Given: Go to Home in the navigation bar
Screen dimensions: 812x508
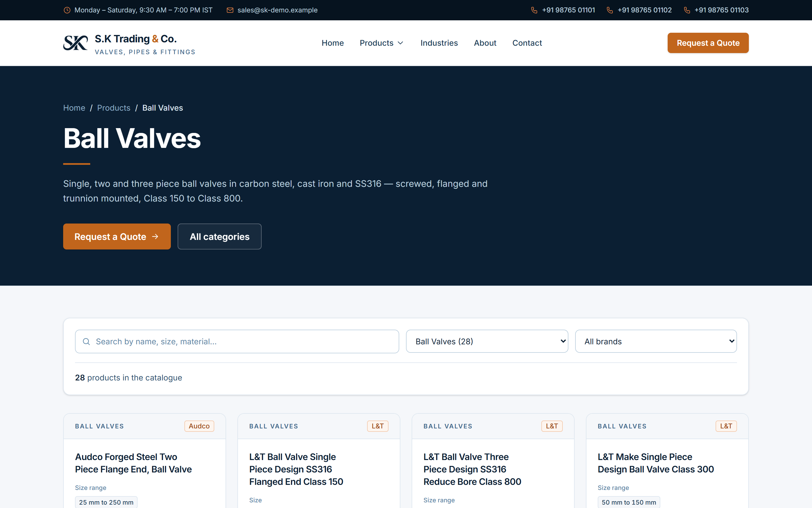Looking at the screenshot, I should pyautogui.click(x=332, y=43).
